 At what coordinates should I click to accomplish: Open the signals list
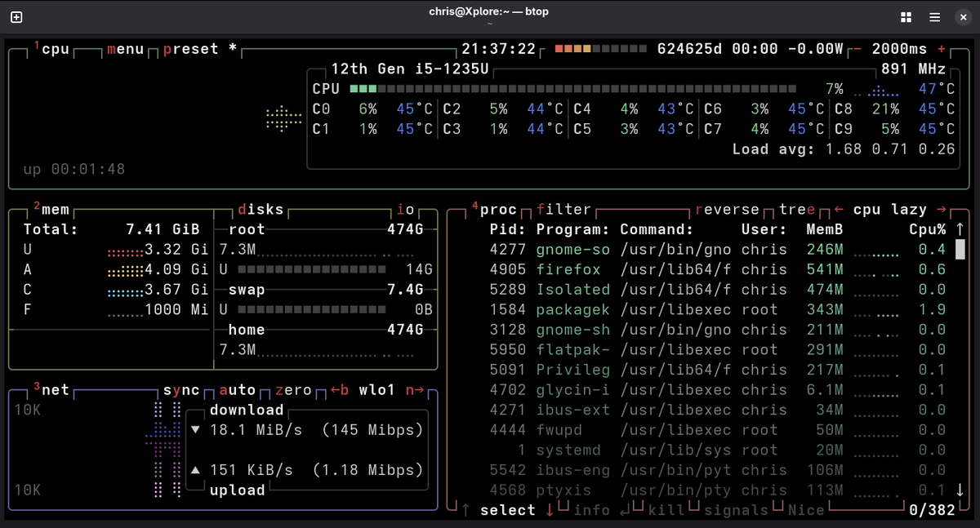(x=736, y=510)
